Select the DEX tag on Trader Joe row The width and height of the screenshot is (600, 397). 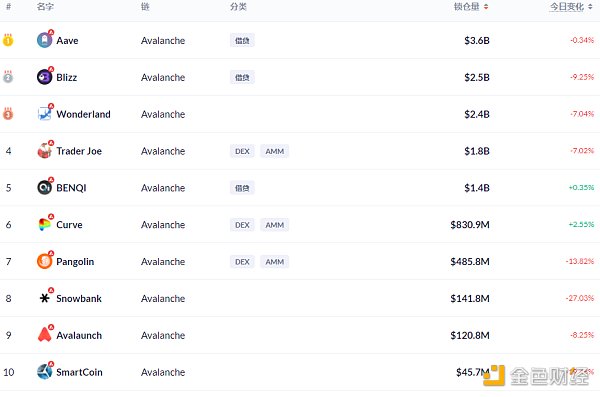pyautogui.click(x=242, y=151)
